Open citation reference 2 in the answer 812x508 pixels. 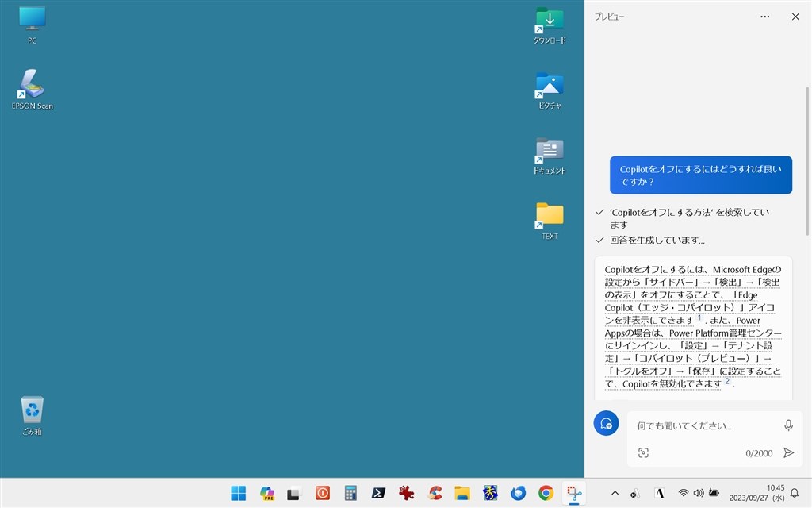[x=727, y=381]
